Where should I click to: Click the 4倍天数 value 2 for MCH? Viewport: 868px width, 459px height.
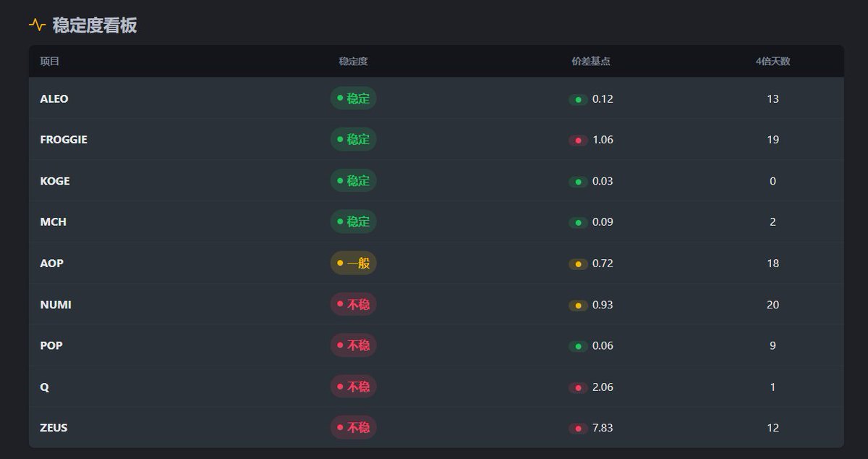[x=773, y=222]
